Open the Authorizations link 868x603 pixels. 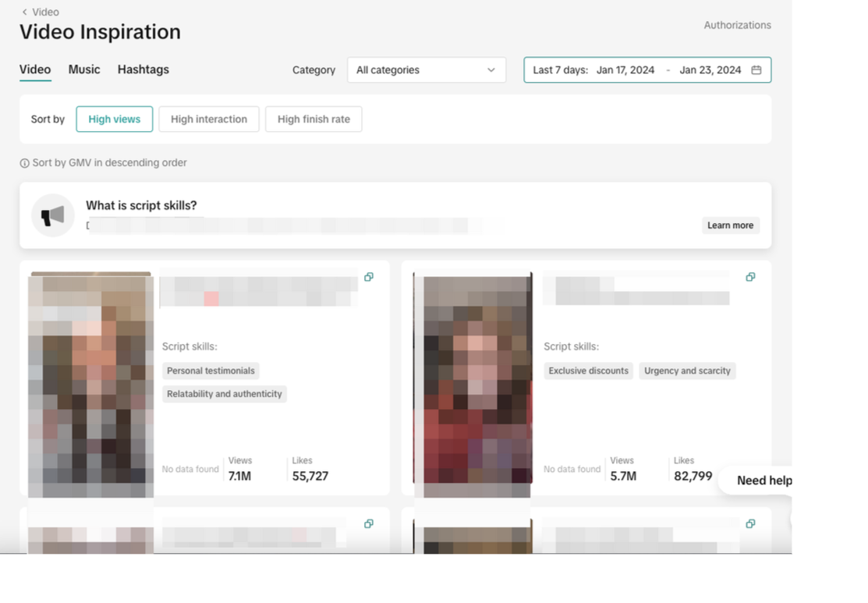[x=737, y=25]
